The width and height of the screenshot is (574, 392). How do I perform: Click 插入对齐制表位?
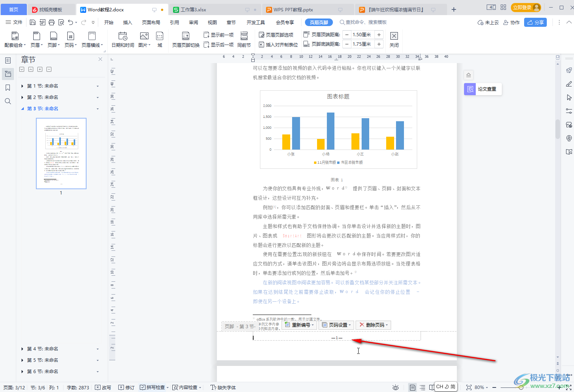(278, 45)
